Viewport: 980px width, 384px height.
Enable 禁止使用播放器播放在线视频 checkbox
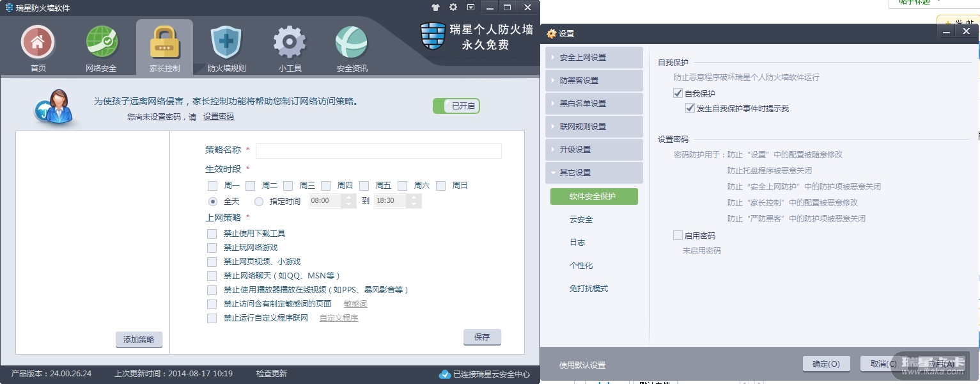pos(212,290)
